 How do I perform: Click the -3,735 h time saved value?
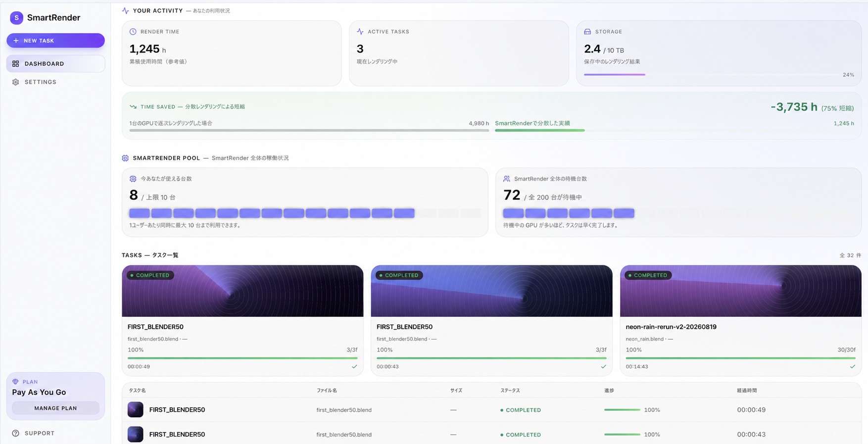pos(794,107)
